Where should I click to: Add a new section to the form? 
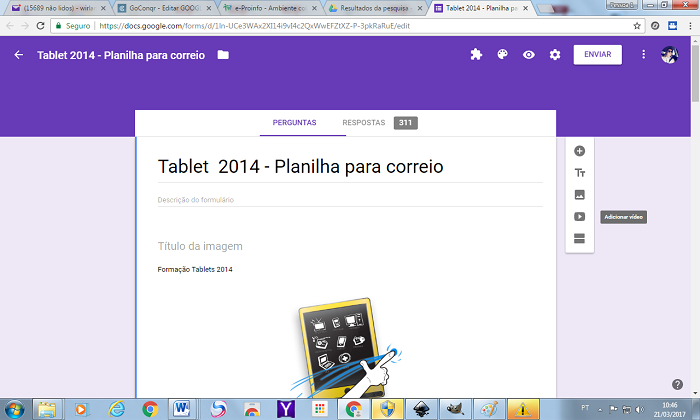(579, 239)
